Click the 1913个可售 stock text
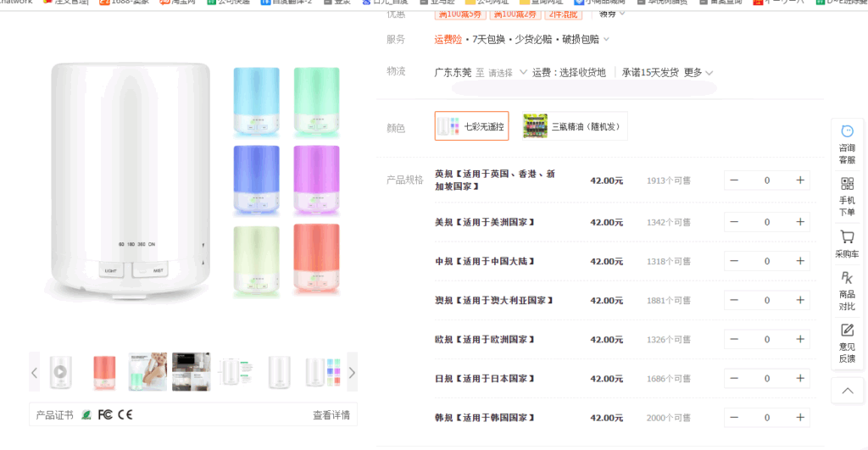This screenshot has height=450, width=868. 668,181
